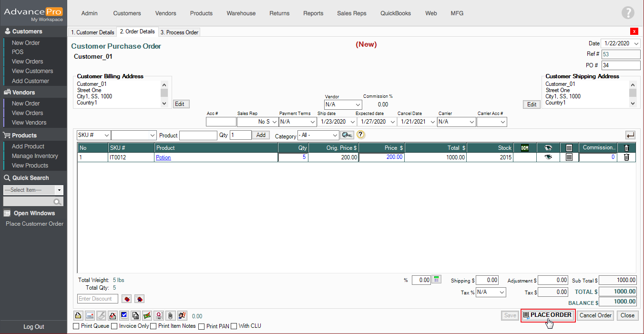Image resolution: width=644 pixels, height=334 pixels.
Task: Click the product search binoculars icon
Action: click(x=347, y=136)
